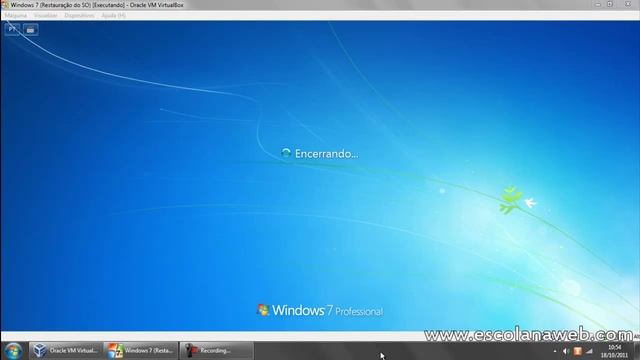Click the VirtualBox title bar icon
Viewport: 640px width, 360px height.
pos(5,4)
